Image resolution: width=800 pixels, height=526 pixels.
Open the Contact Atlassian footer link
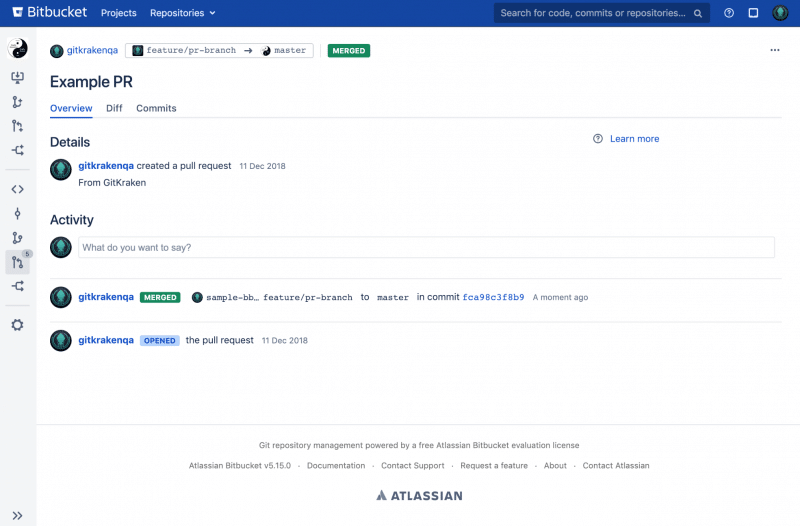(x=616, y=466)
